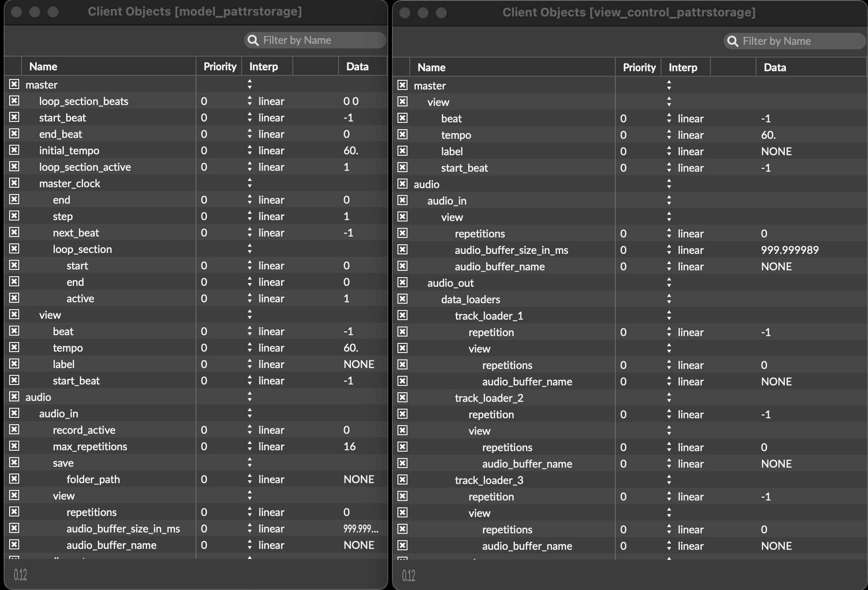This screenshot has height=590, width=868.
Task: Click priority 0 of track_loader_3 repetition row
Action: coord(623,496)
